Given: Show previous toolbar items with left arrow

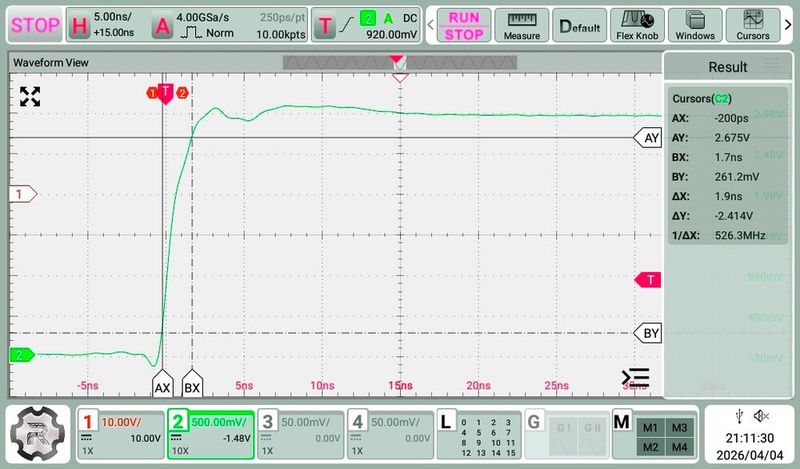Looking at the screenshot, I should pyautogui.click(x=431, y=24).
